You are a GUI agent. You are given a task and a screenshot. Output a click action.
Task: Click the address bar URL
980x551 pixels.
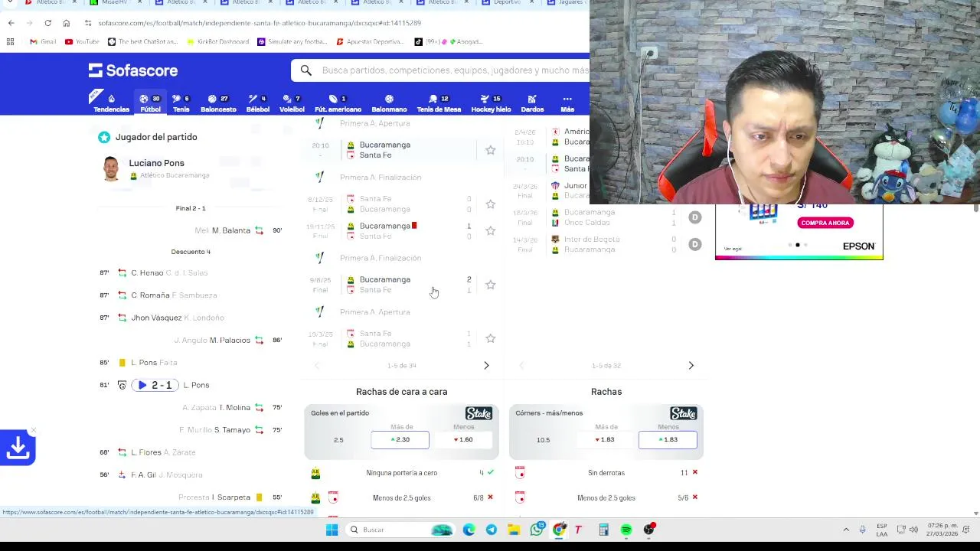pos(260,23)
